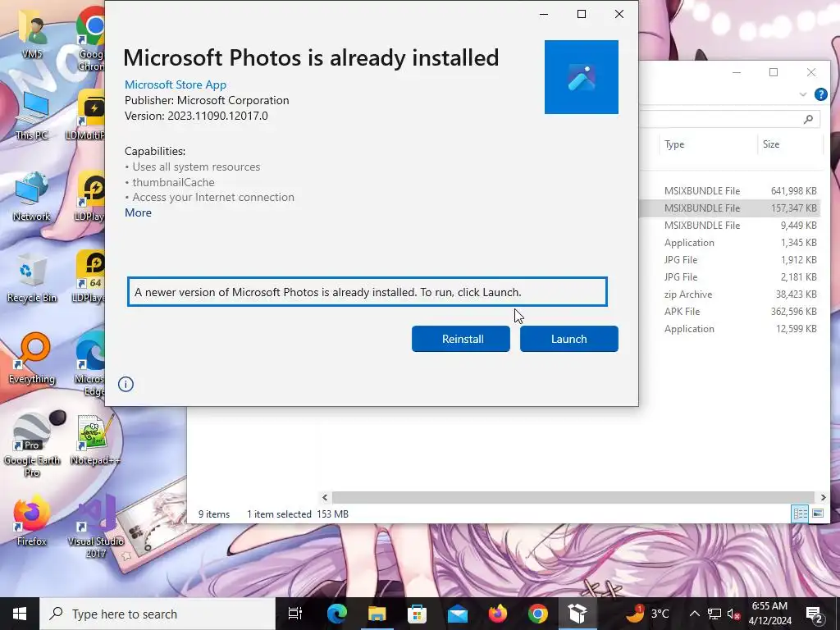Click the taskbar search box
840x630 pixels.
(x=157, y=614)
